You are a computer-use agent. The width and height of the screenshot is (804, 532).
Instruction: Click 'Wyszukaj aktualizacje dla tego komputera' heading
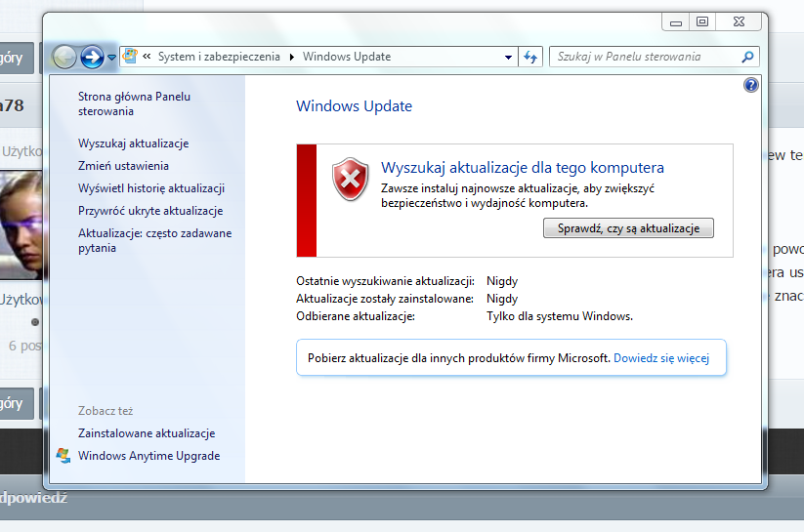tap(522, 168)
